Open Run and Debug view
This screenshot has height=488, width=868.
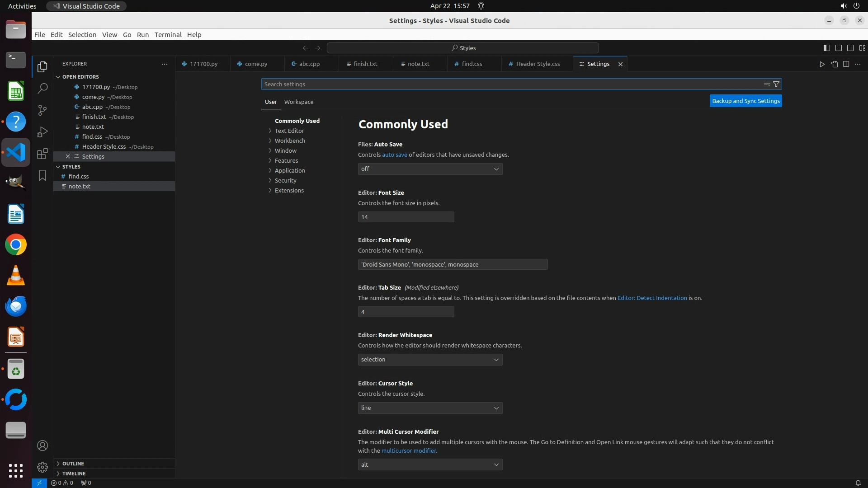pyautogui.click(x=42, y=132)
